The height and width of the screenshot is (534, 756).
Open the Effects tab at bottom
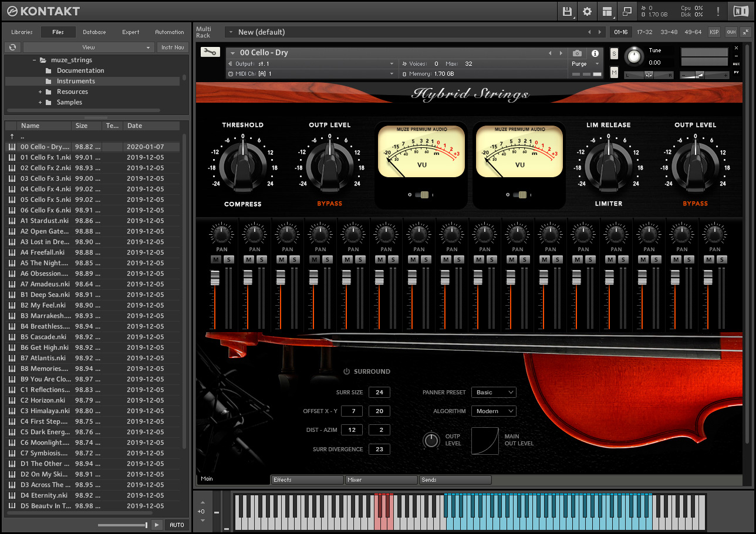pyautogui.click(x=307, y=480)
